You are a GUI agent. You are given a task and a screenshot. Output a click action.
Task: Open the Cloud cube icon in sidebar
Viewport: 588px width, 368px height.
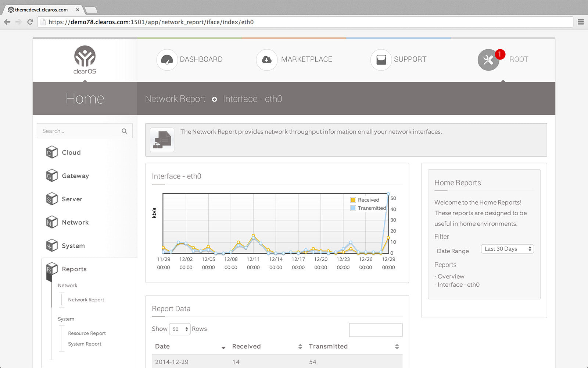pyautogui.click(x=52, y=152)
